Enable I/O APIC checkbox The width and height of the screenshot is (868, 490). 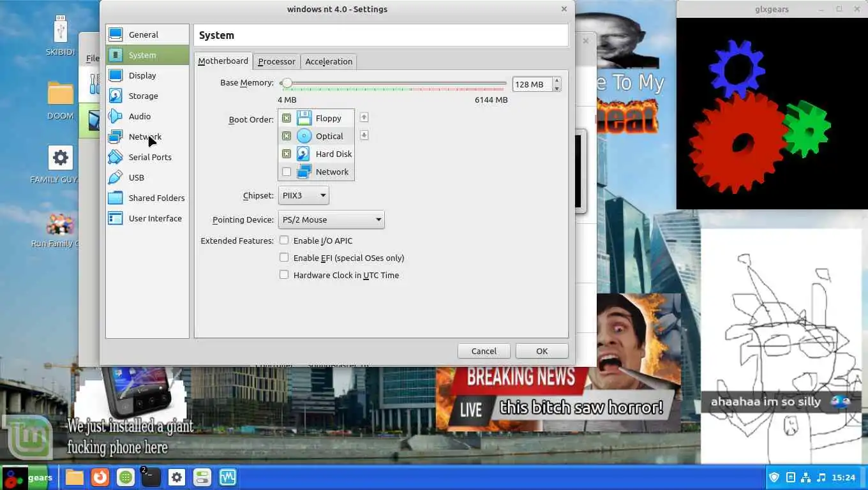pyautogui.click(x=284, y=241)
